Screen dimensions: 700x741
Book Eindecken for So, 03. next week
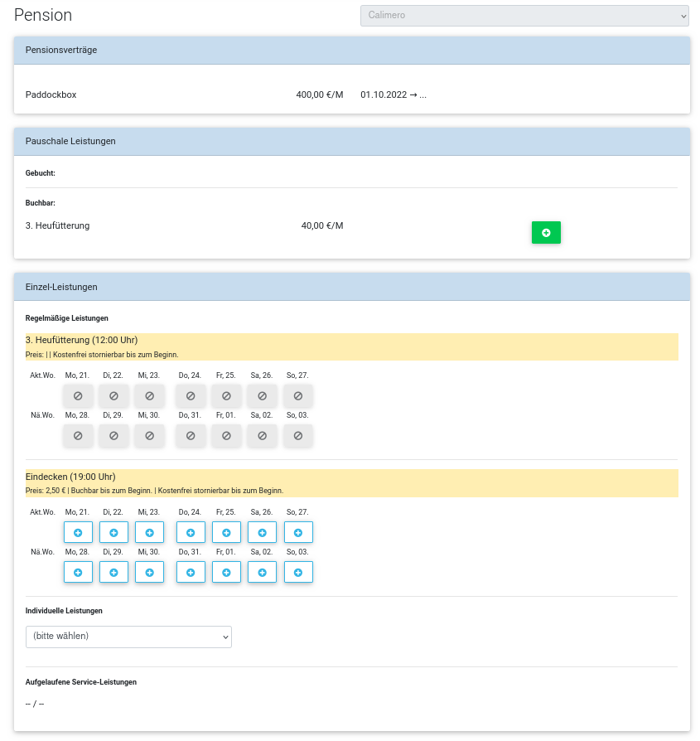(298, 572)
